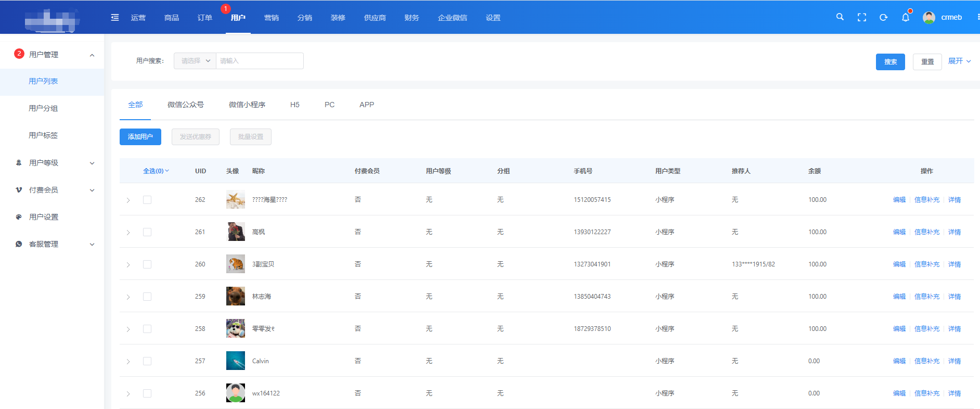The image size is (980, 409).
Task: Switch to the PC tab
Action: (330, 105)
